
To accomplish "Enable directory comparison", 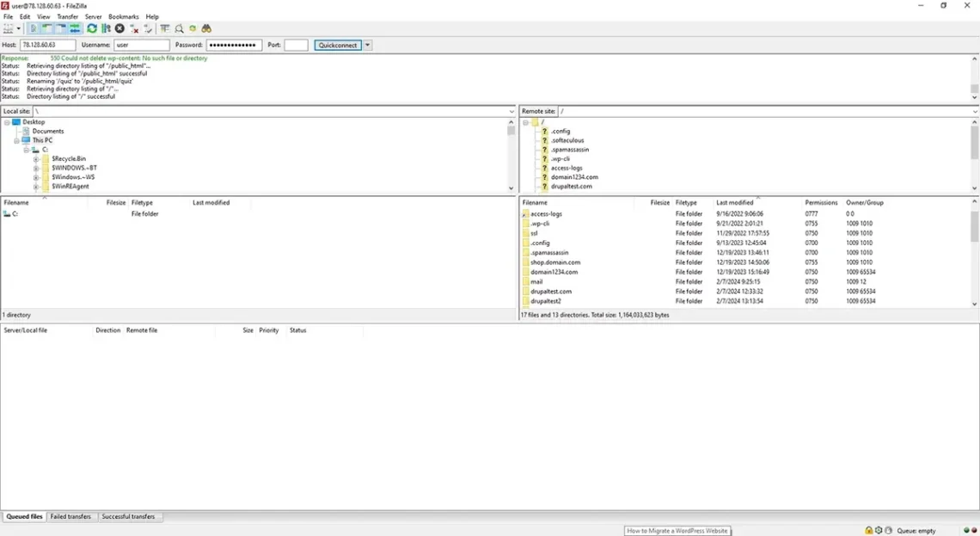I will 178,28.
